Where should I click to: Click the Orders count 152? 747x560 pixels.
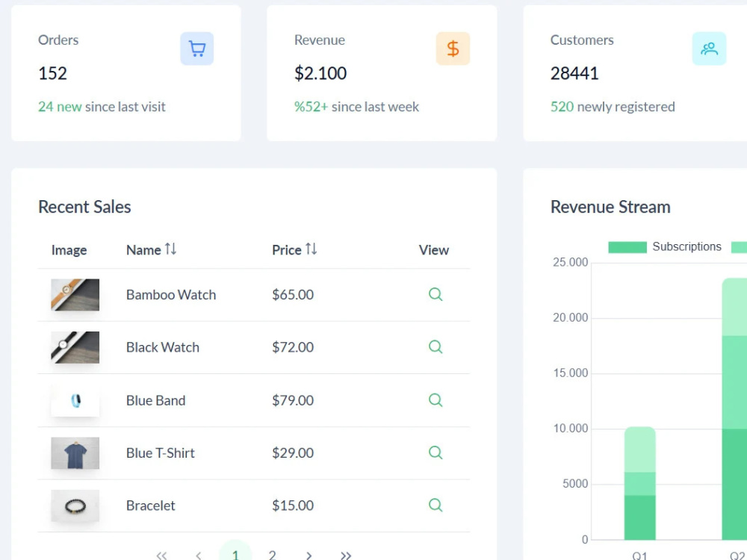click(52, 73)
